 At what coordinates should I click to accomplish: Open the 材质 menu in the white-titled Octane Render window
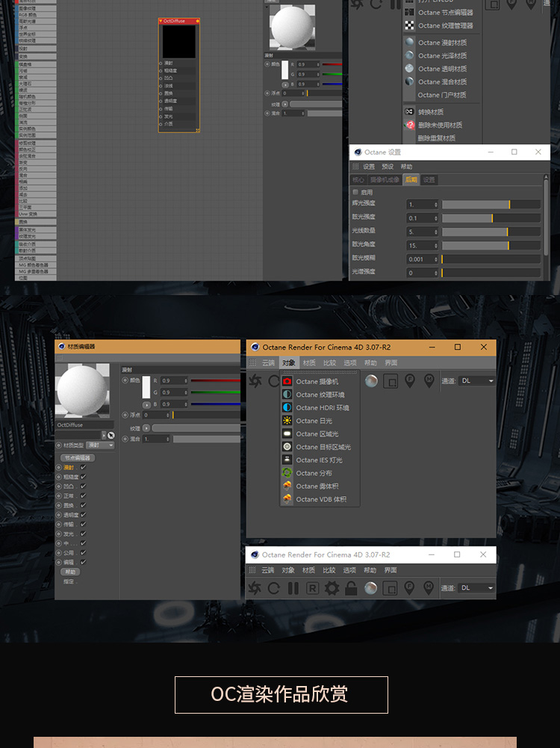click(x=309, y=570)
